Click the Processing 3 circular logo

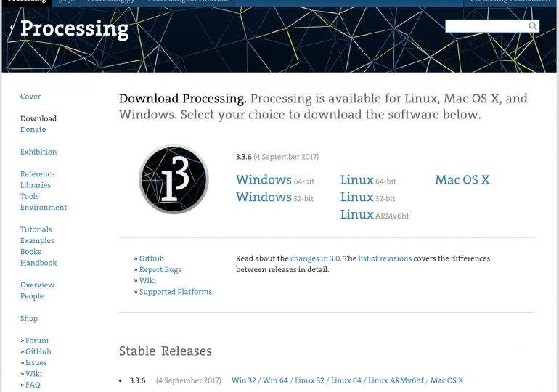tap(174, 179)
